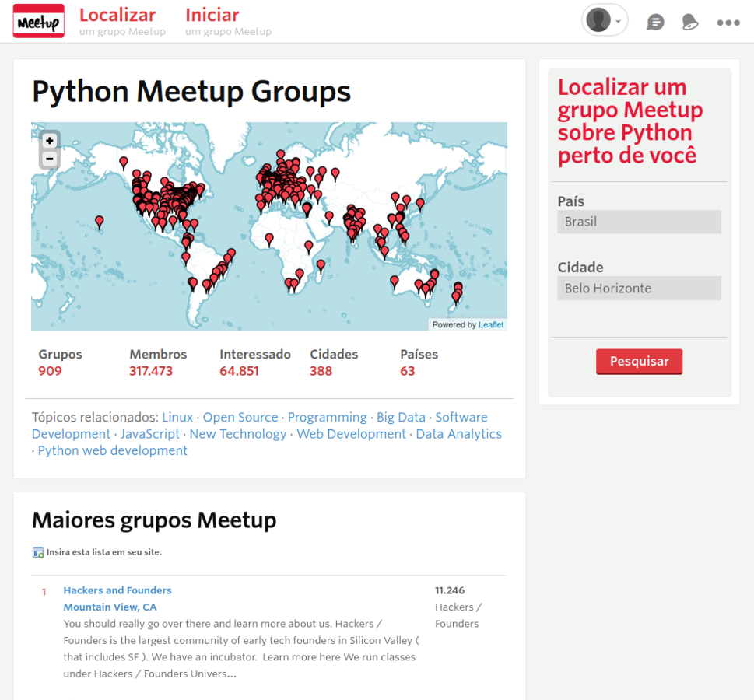Click Insira esta lista em seu site

point(103,552)
